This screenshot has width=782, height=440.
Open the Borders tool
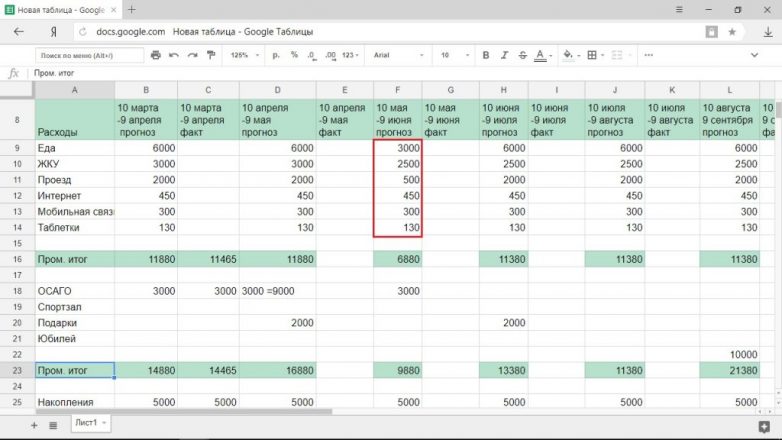pos(592,55)
